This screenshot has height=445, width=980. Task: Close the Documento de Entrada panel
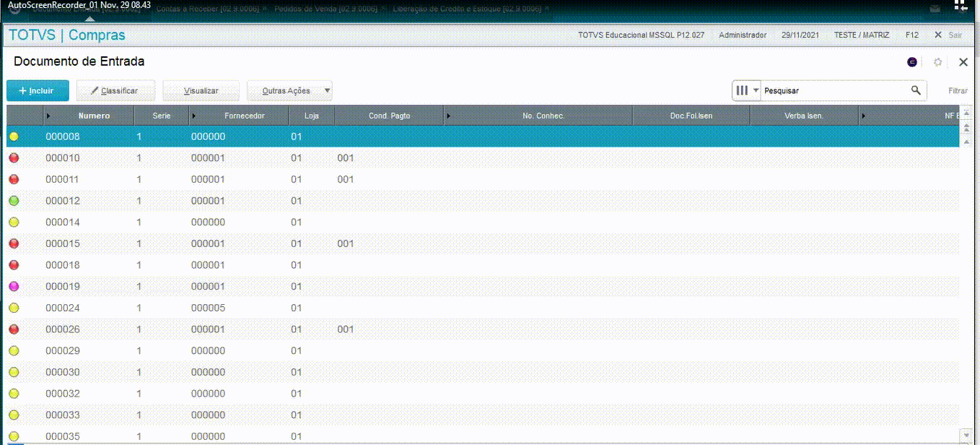coord(963,62)
